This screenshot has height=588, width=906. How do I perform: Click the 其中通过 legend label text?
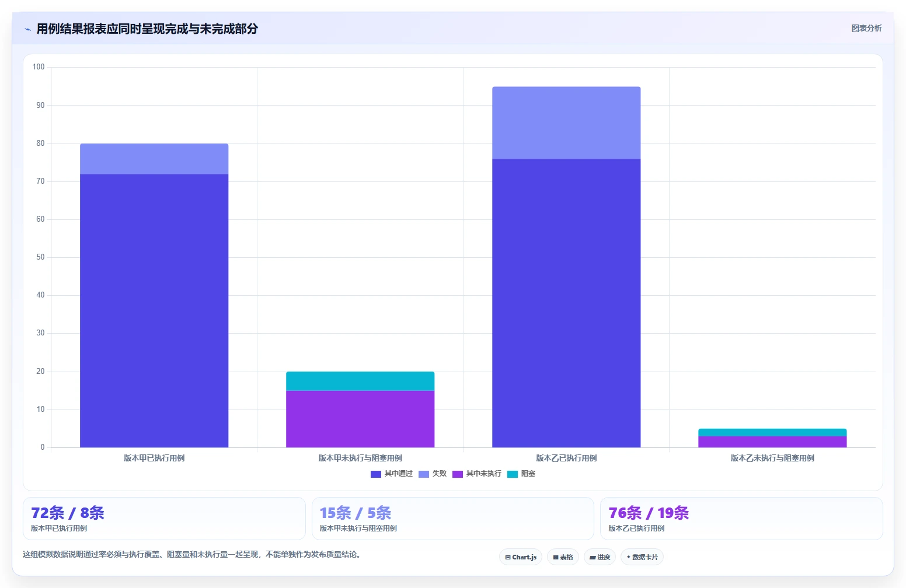point(399,474)
